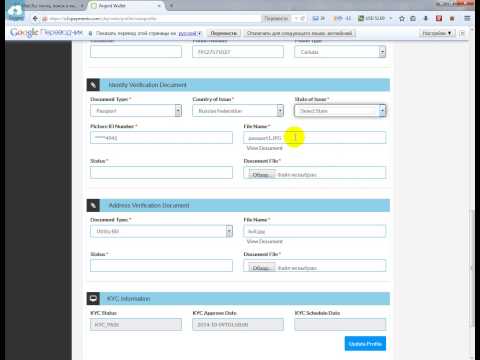This screenshot has width=480, height=360.
Task: Click the bookmark star icon
Action: pyautogui.click(x=402, y=18)
